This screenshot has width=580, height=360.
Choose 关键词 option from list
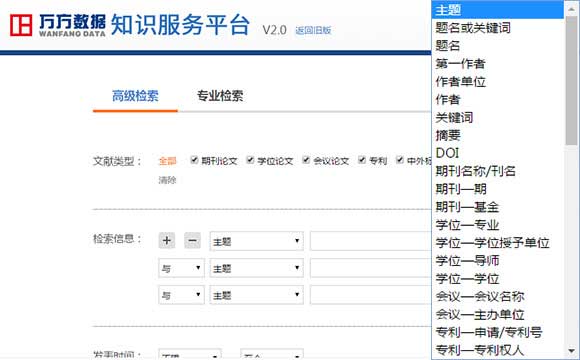[x=498, y=117]
